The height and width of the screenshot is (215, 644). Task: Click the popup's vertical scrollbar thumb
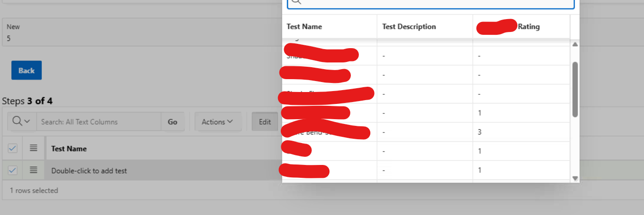coord(575,89)
